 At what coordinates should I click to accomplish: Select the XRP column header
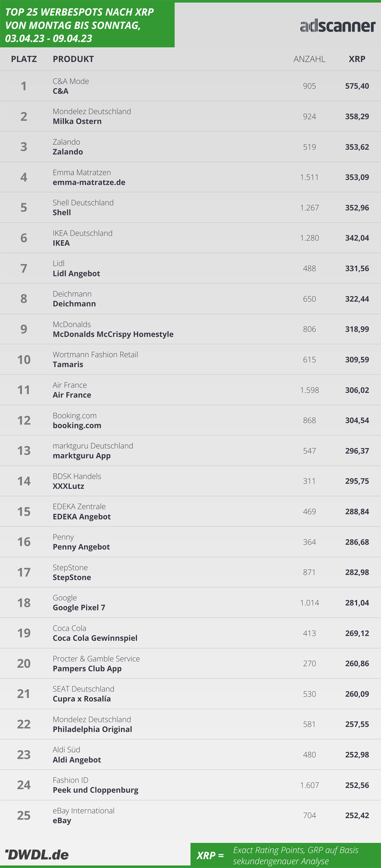(x=357, y=59)
